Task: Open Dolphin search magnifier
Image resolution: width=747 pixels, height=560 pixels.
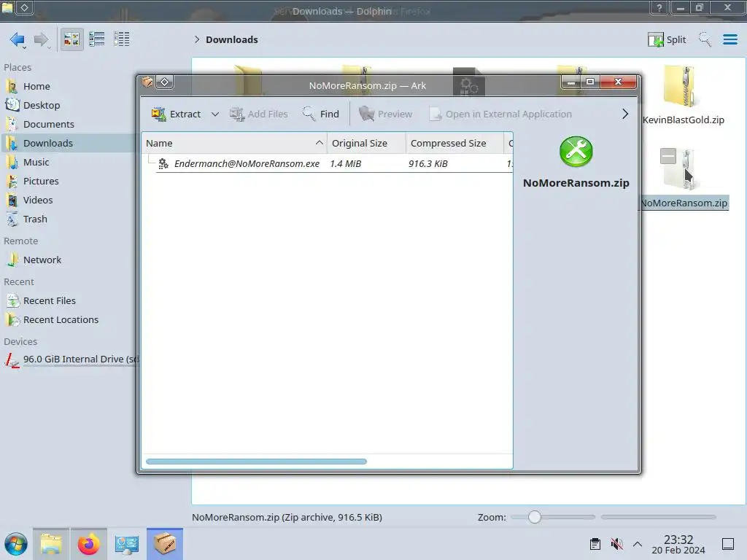Action: [705, 39]
